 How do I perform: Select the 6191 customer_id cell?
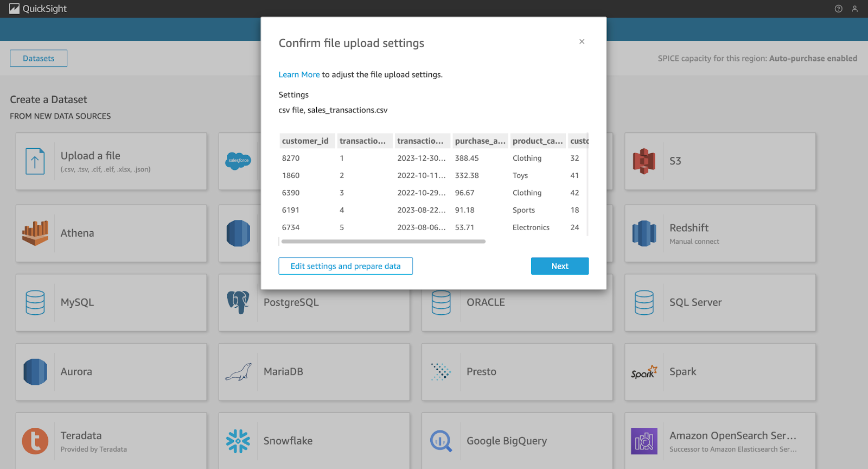coord(291,211)
